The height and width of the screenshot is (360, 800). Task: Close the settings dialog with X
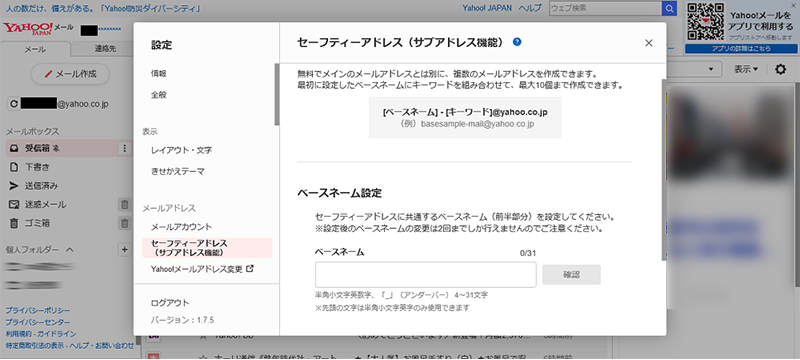point(648,43)
